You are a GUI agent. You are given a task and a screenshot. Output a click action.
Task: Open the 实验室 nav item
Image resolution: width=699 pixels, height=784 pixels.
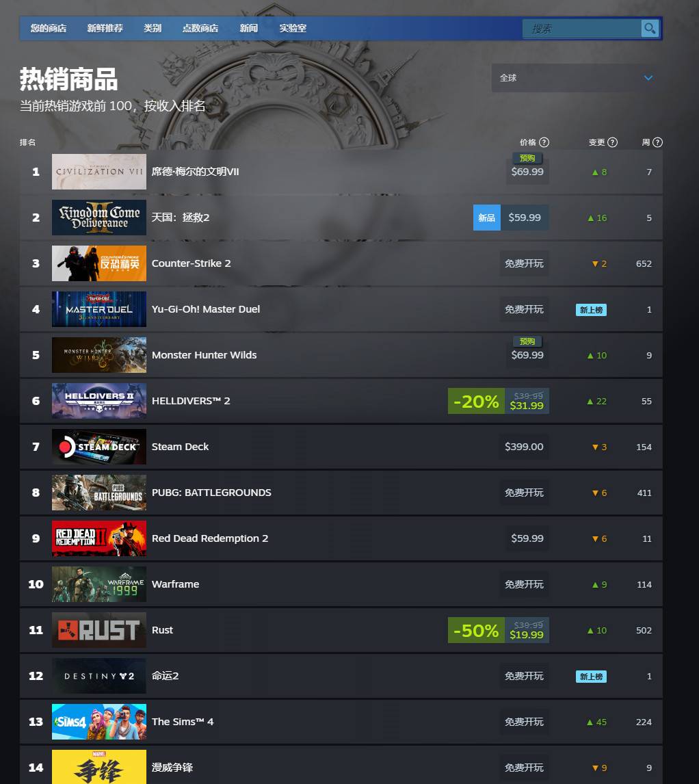tap(293, 29)
